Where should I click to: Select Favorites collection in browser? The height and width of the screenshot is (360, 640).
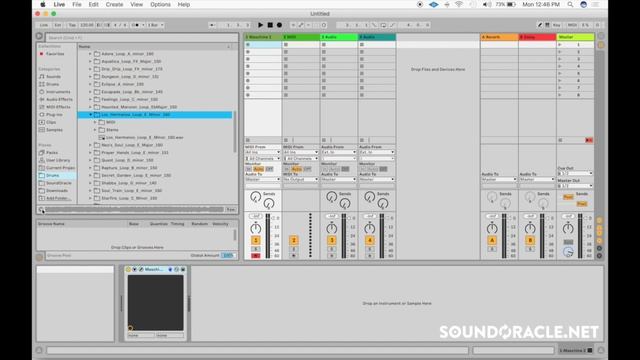pyautogui.click(x=55, y=54)
